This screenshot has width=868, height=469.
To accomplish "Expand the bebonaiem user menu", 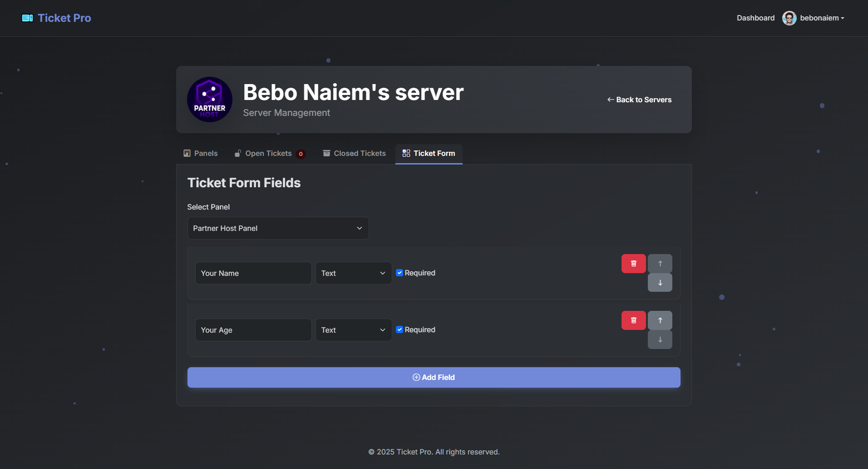I will 822,18.
